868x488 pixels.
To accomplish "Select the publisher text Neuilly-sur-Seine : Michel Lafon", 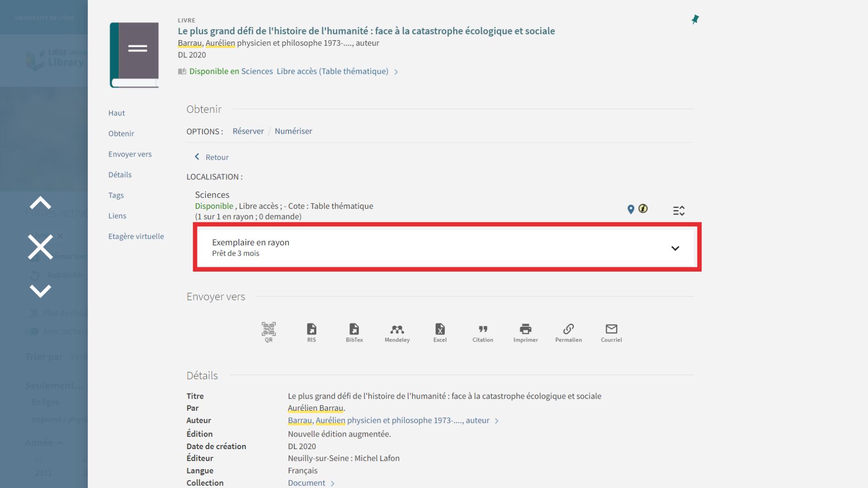I will coord(344,458).
